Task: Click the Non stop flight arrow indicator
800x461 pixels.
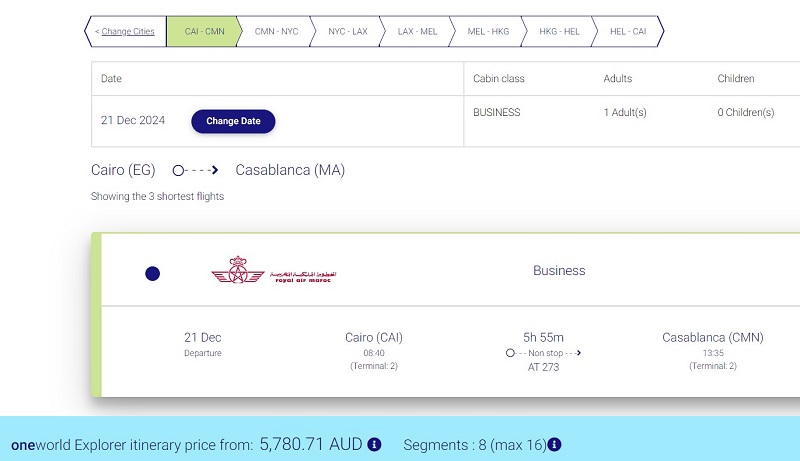Action: pos(543,353)
